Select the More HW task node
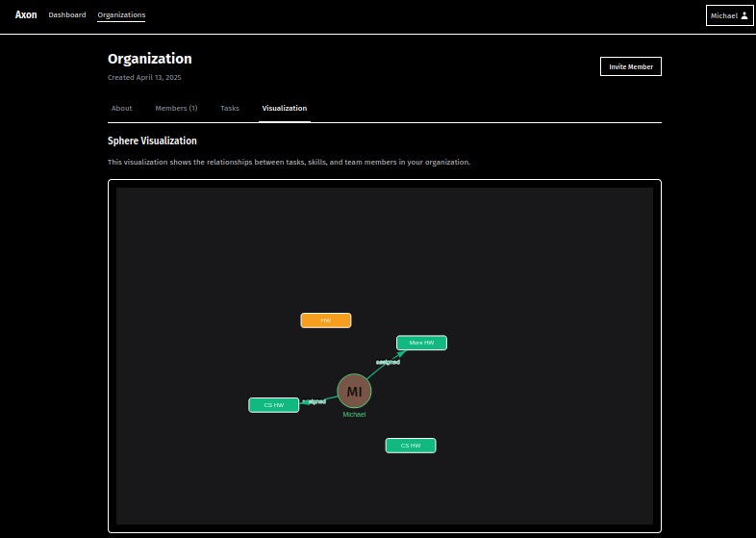 (421, 343)
